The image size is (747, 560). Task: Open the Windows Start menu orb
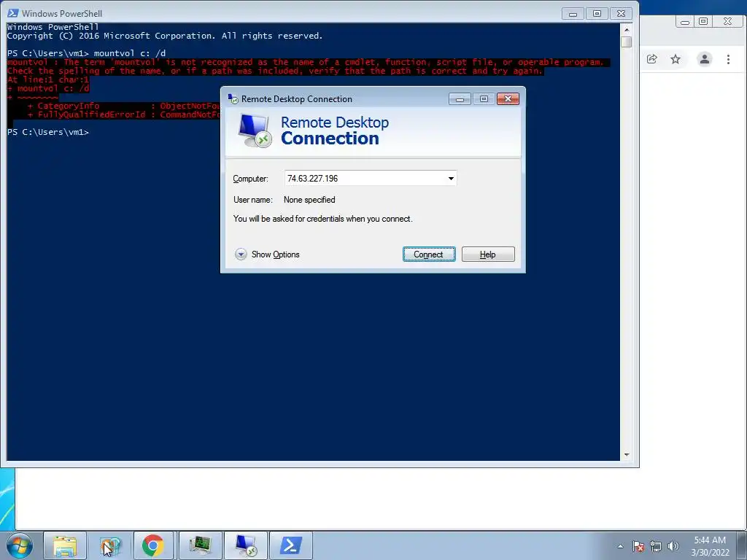[20, 545]
